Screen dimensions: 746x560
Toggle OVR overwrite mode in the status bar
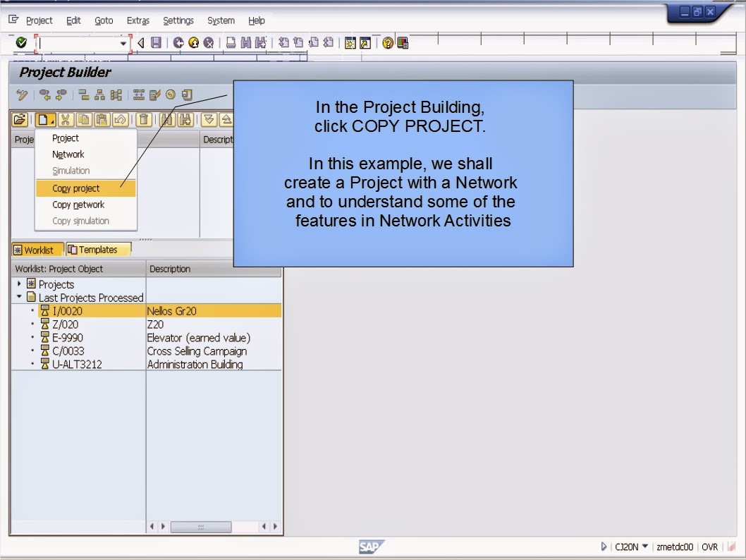(709, 547)
